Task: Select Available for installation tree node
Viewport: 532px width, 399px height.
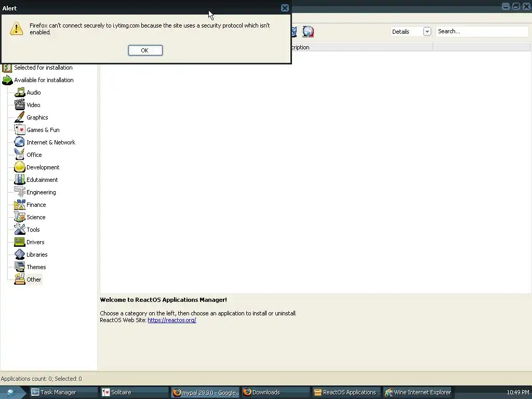Action: coord(44,80)
